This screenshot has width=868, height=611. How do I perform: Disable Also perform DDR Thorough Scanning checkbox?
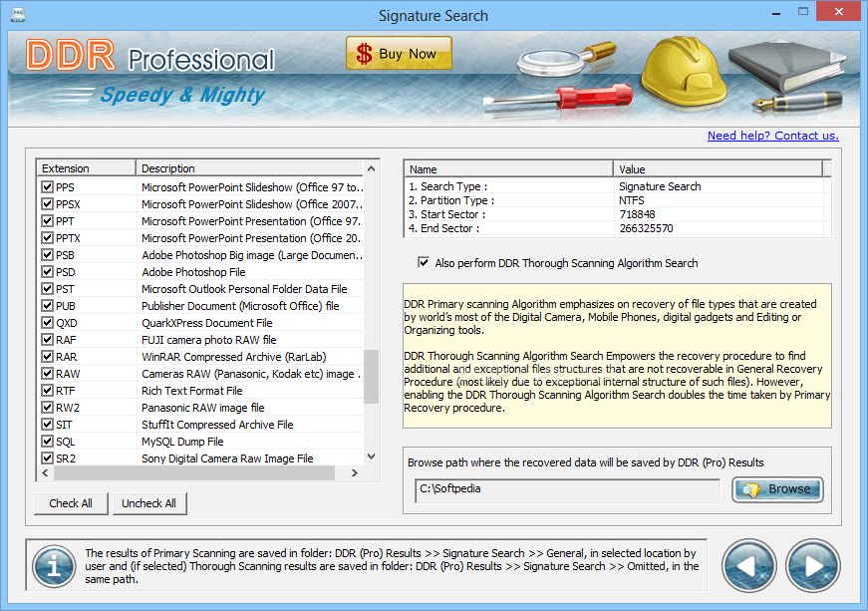tap(424, 262)
